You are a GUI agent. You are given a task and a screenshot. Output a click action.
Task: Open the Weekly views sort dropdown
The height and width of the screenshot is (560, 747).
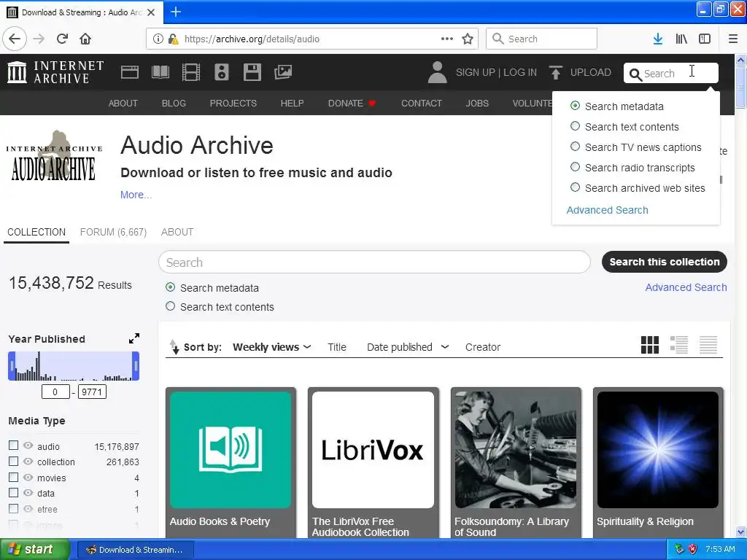pyautogui.click(x=271, y=347)
